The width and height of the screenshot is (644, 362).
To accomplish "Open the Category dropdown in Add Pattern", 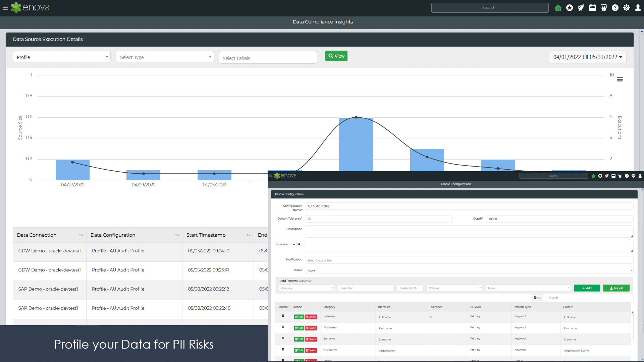I will (307, 288).
